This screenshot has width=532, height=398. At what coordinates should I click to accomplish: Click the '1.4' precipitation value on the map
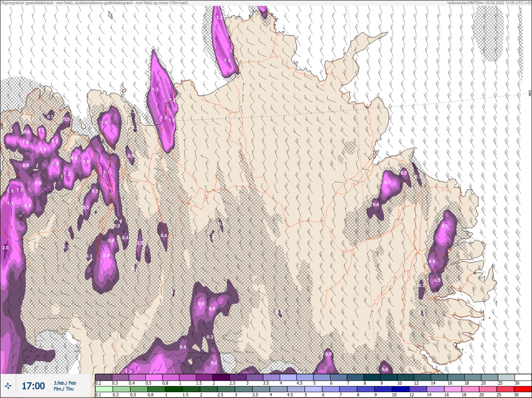(x=171, y=120)
